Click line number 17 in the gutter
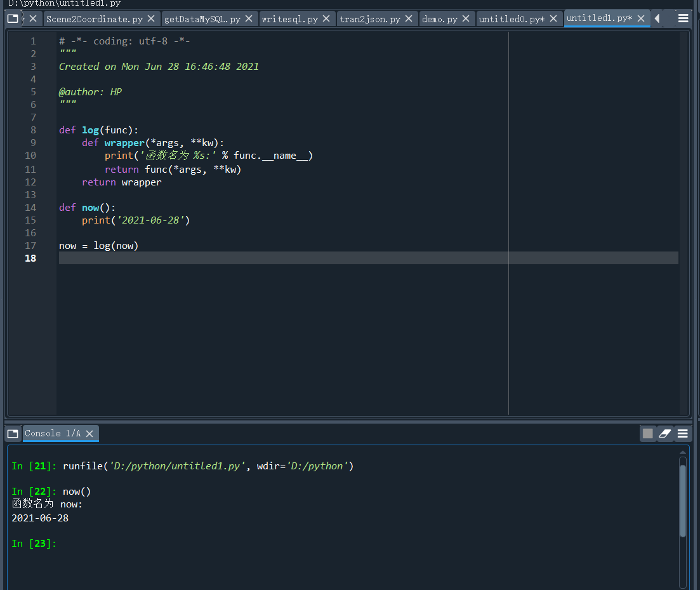The width and height of the screenshot is (700, 590). click(30, 246)
